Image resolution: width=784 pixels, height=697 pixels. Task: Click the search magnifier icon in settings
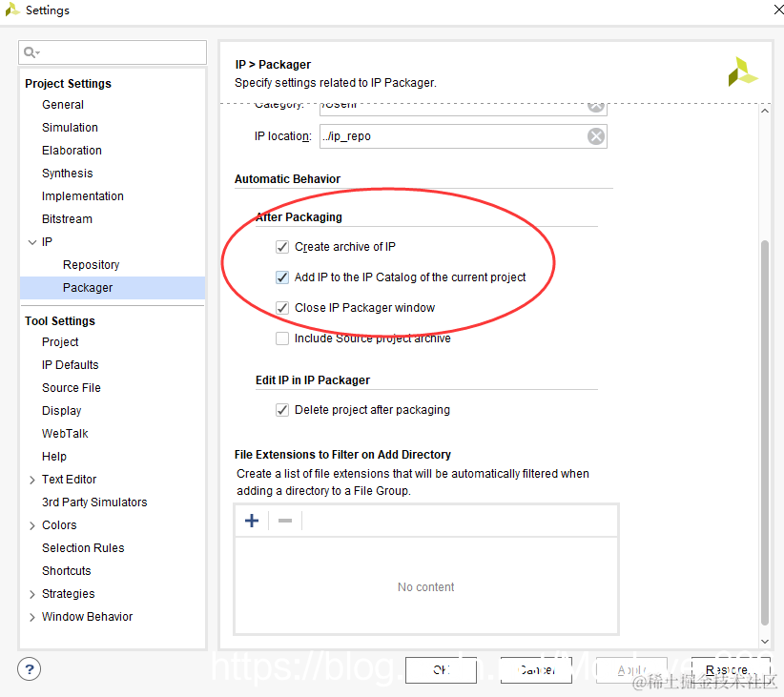click(x=31, y=52)
